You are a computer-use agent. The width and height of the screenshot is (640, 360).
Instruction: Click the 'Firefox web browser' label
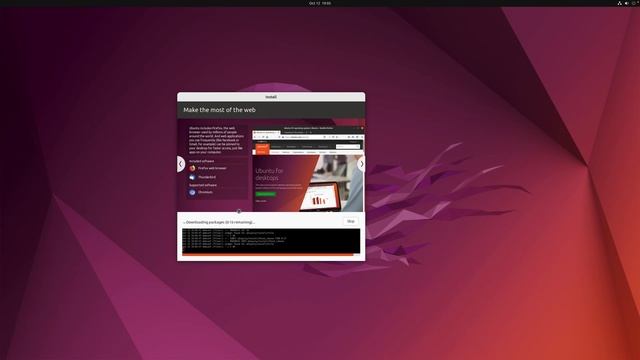click(212, 168)
